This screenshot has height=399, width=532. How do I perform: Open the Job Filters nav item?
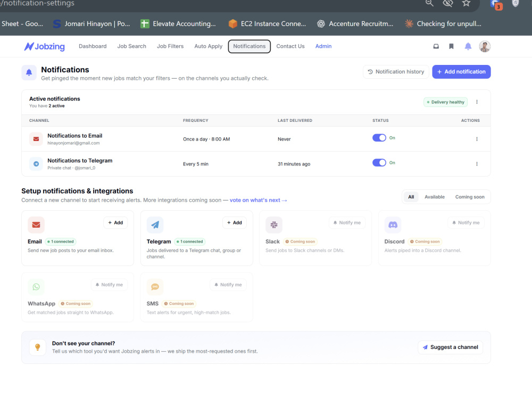pyautogui.click(x=170, y=46)
